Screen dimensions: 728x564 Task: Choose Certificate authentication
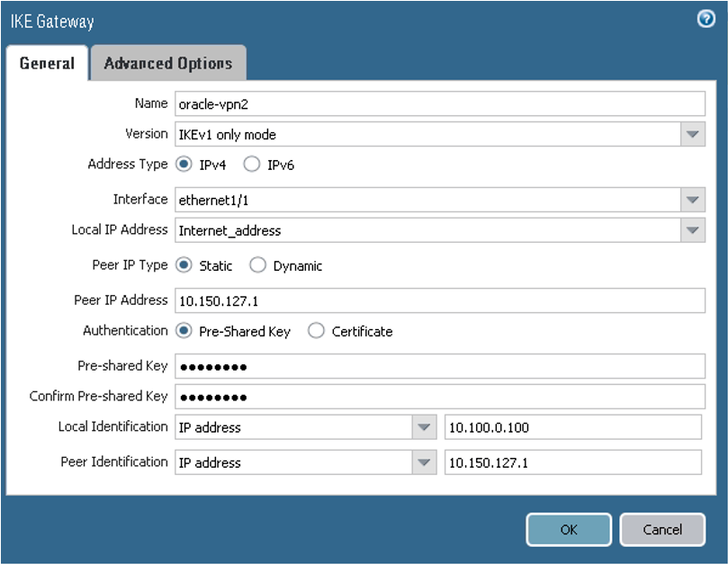(x=317, y=331)
